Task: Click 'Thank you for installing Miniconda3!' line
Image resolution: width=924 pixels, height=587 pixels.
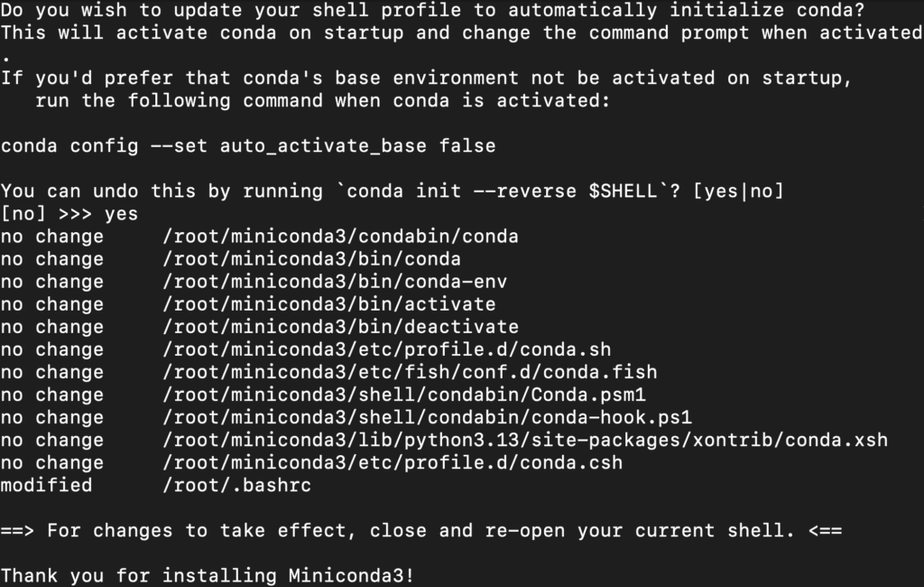Action: pyautogui.click(x=208, y=575)
